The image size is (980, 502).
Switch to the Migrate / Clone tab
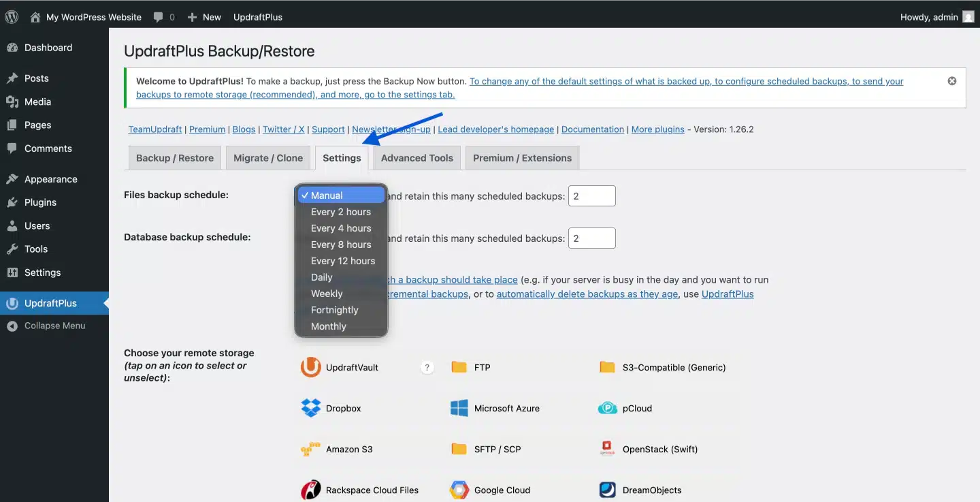268,158
